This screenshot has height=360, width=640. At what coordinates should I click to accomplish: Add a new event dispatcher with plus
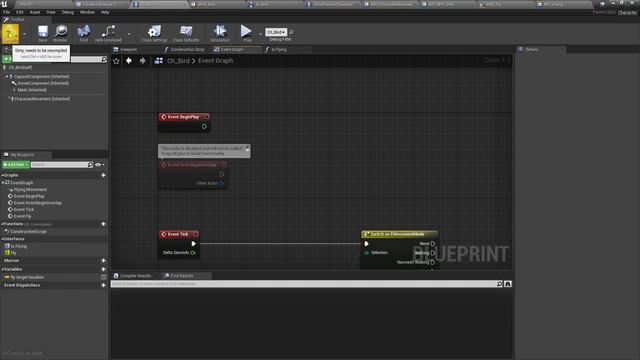103,285
